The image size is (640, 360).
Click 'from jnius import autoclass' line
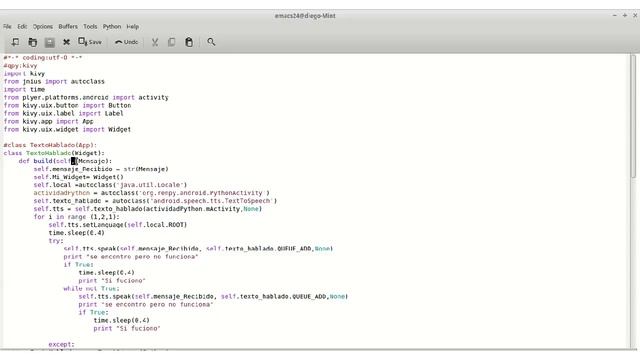tap(54, 82)
